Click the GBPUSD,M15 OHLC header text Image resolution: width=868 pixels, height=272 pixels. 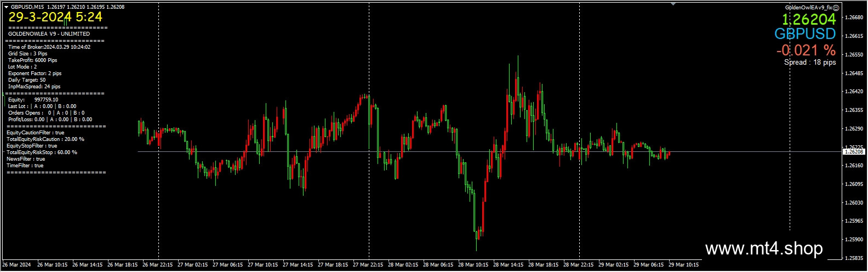(x=67, y=7)
